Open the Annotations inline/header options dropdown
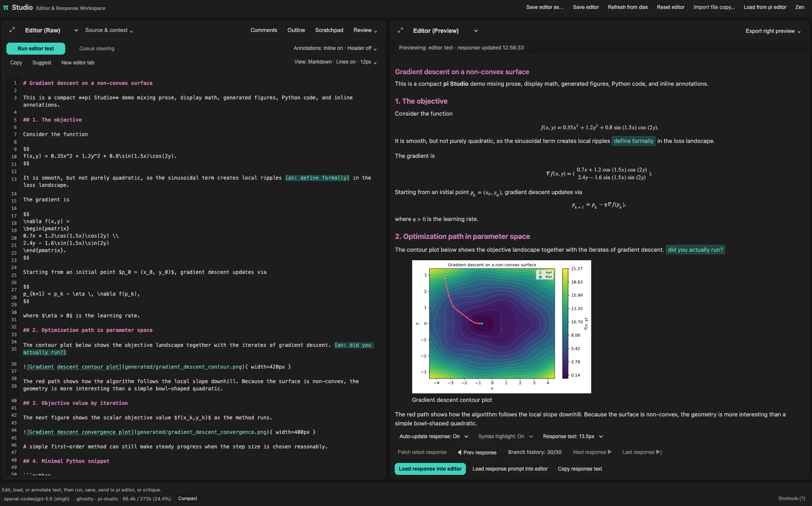 pos(335,48)
